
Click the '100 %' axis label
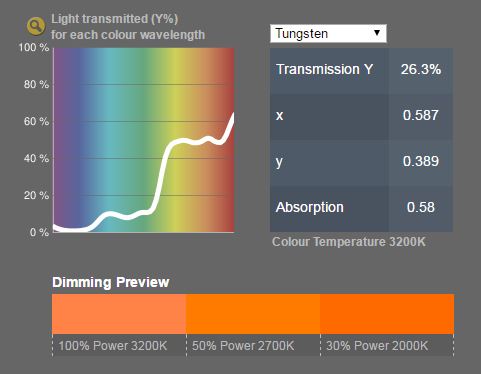(34, 48)
